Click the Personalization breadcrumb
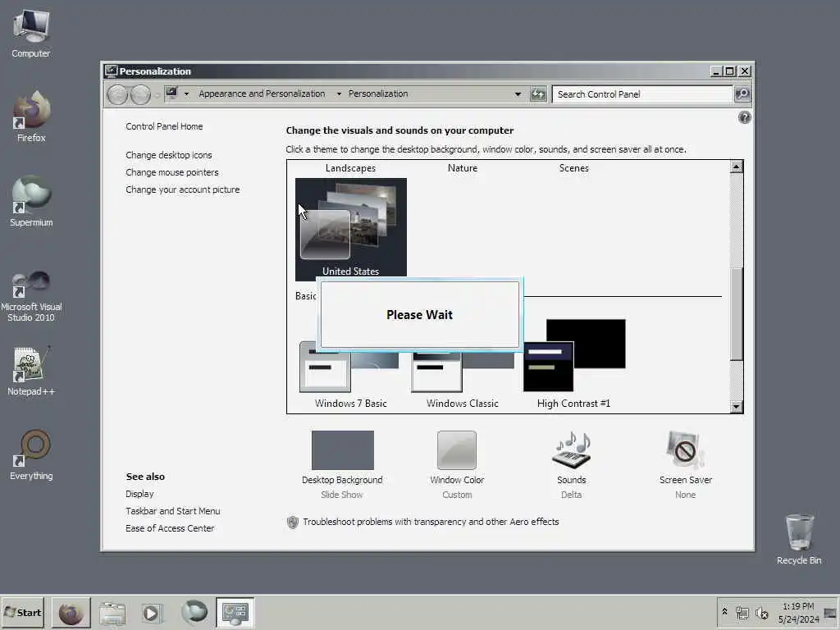This screenshot has width=840, height=630. pos(378,94)
